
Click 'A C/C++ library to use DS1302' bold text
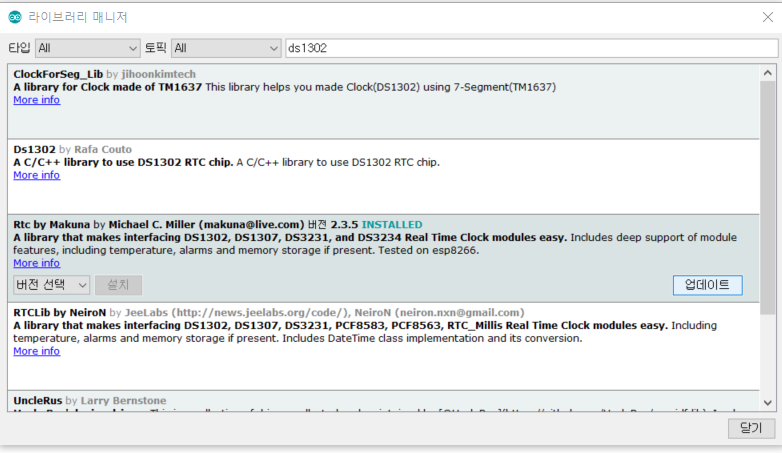click(123, 162)
